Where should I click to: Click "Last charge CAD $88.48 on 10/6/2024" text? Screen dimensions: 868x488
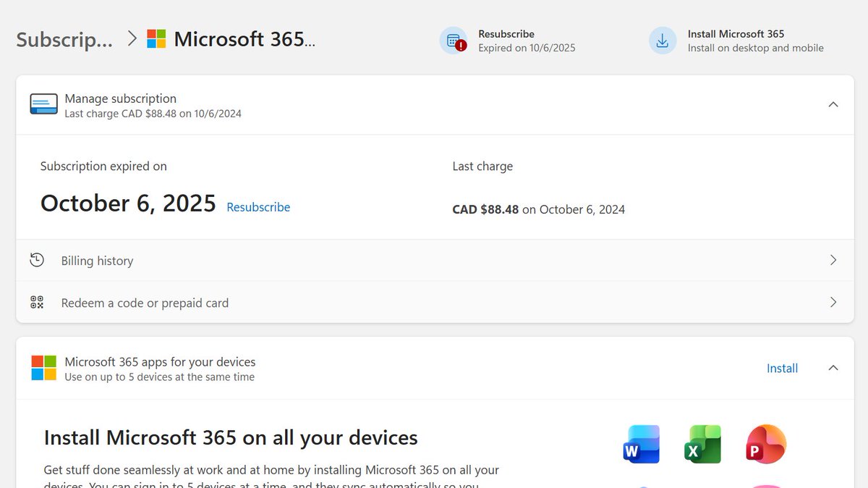click(153, 114)
